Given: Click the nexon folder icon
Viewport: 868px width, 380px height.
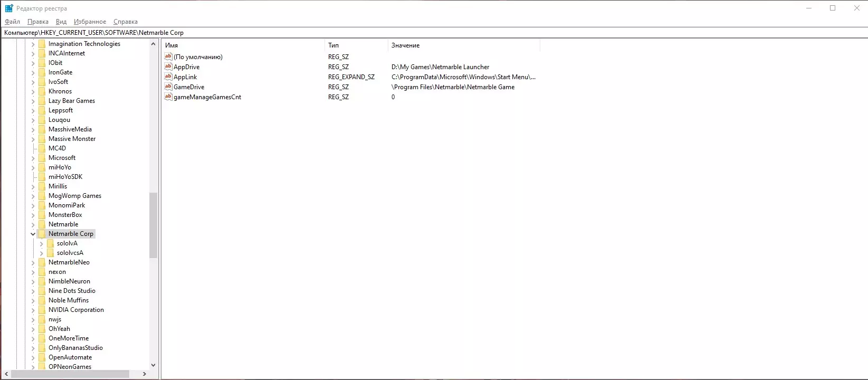Looking at the screenshot, I should tap(42, 272).
